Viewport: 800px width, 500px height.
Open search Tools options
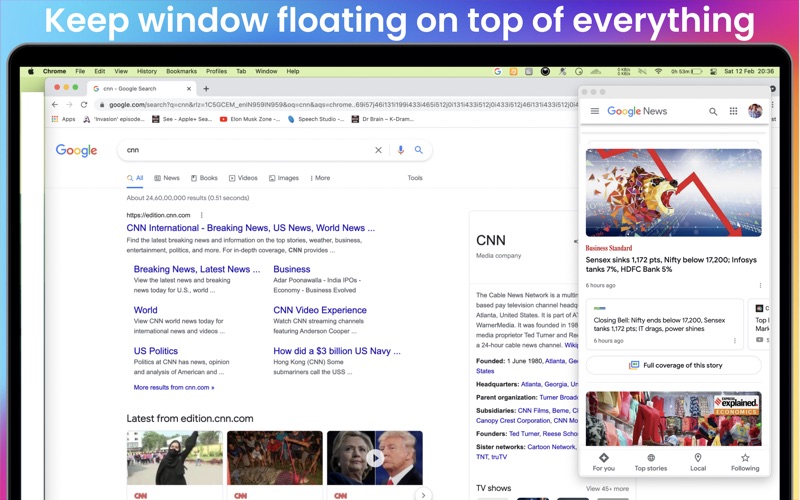point(415,178)
